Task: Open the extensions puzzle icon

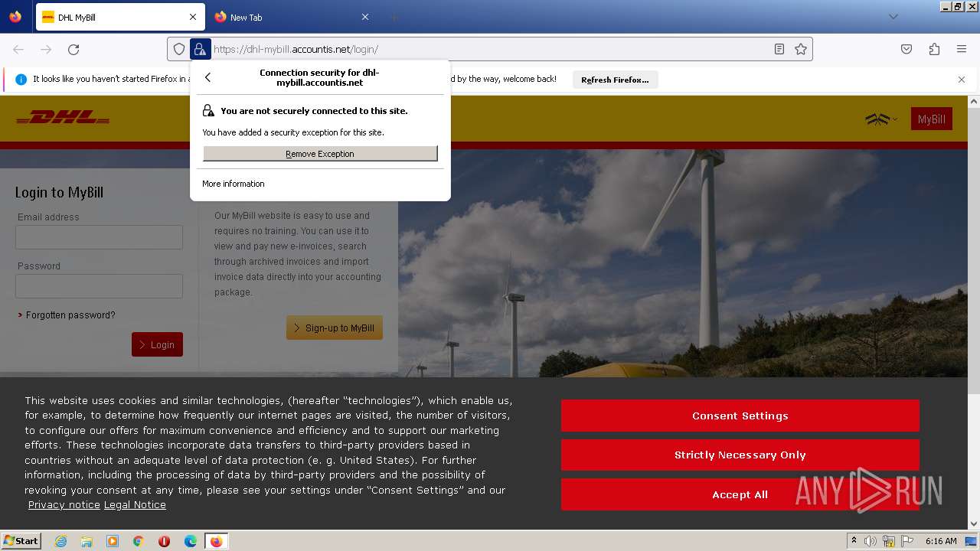Action: point(934,49)
